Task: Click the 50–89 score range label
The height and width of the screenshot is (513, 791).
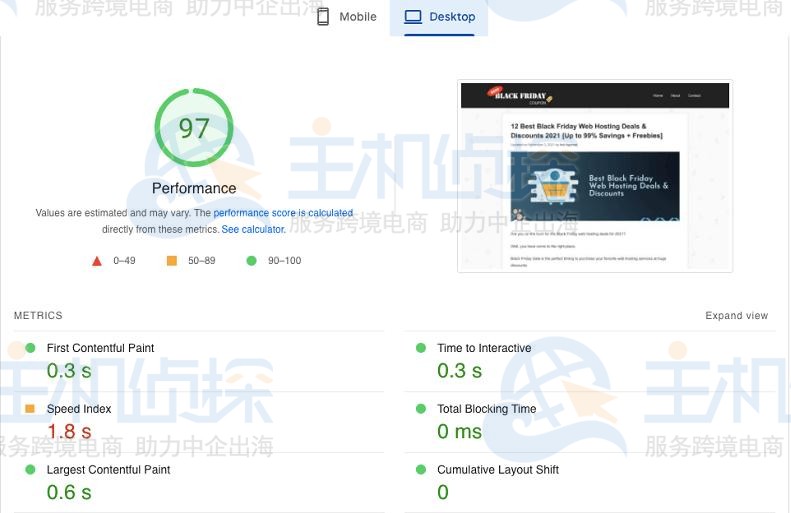Action: 201,261
